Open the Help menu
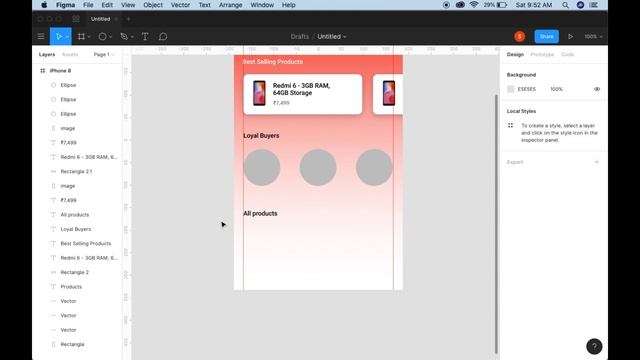The width and height of the screenshot is (640, 360). tap(289, 5)
